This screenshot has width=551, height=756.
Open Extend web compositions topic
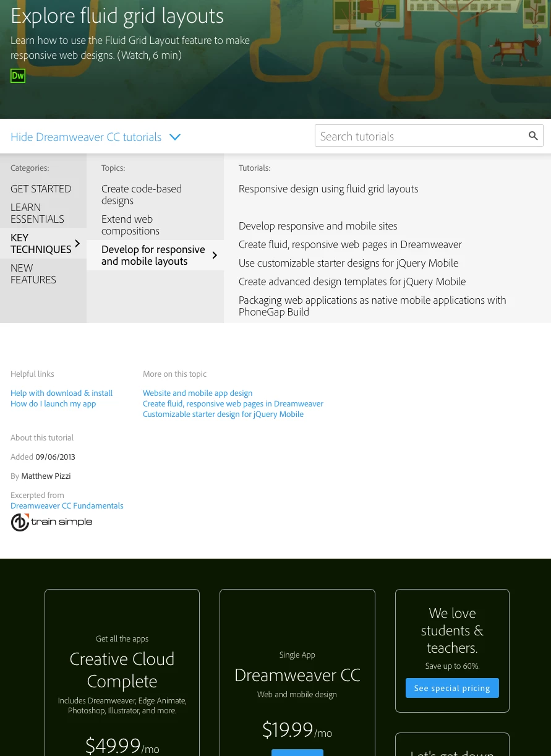click(x=130, y=225)
